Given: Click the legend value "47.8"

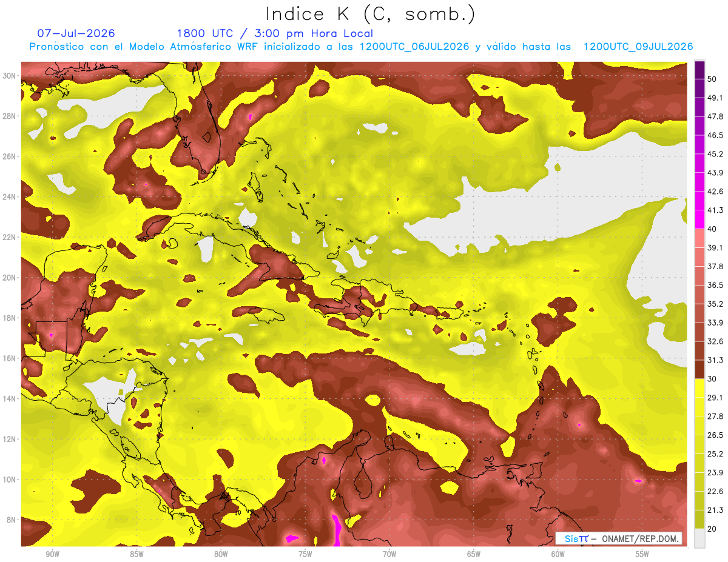Looking at the screenshot, I should tap(715, 116).
